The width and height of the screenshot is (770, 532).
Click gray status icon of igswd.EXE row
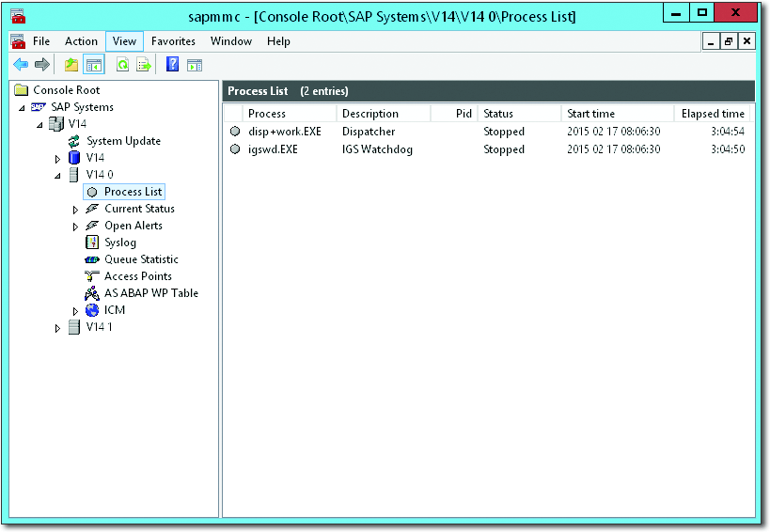(x=235, y=149)
